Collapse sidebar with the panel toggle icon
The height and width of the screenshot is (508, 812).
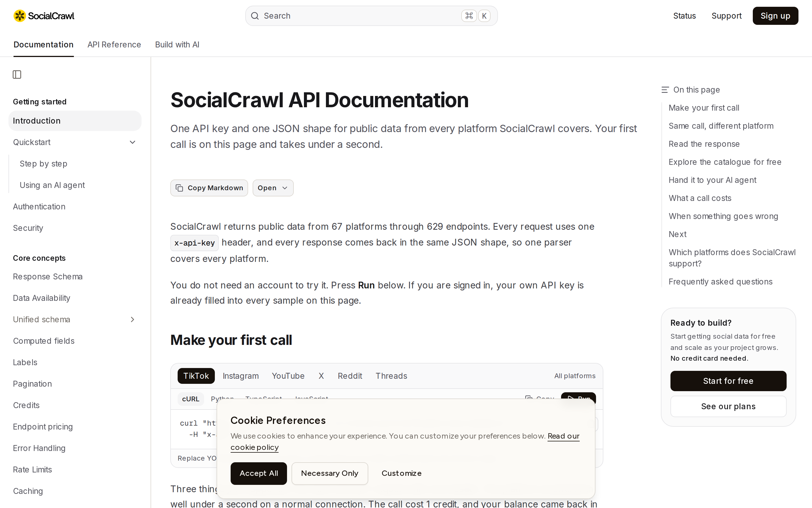17,74
